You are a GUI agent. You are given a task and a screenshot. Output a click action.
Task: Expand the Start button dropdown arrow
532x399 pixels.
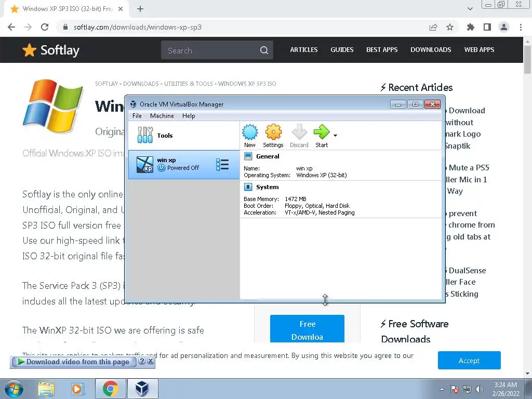[x=335, y=136]
